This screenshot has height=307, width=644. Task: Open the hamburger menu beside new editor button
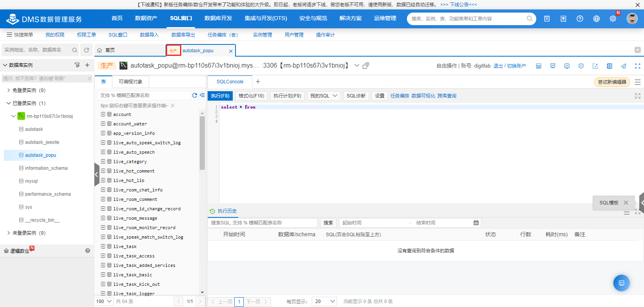point(638,82)
